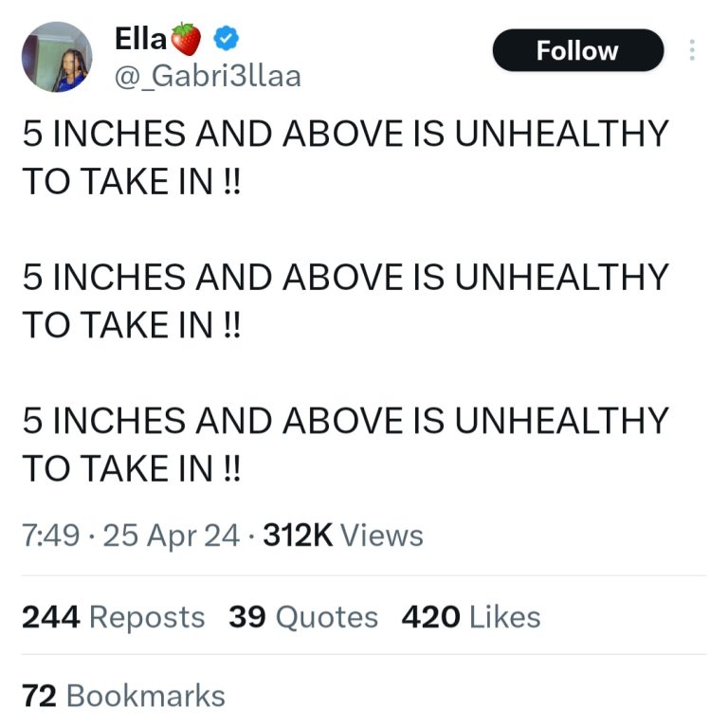Click the bold 312K view count
Image resolution: width=728 pixels, height=727 pixels.
click(x=298, y=536)
